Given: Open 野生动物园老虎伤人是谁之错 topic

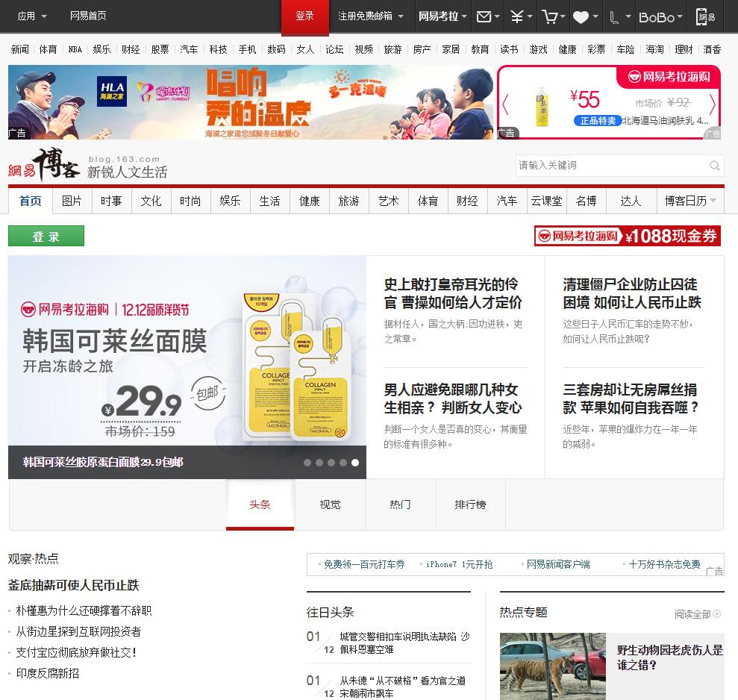Looking at the screenshot, I should pos(670,657).
